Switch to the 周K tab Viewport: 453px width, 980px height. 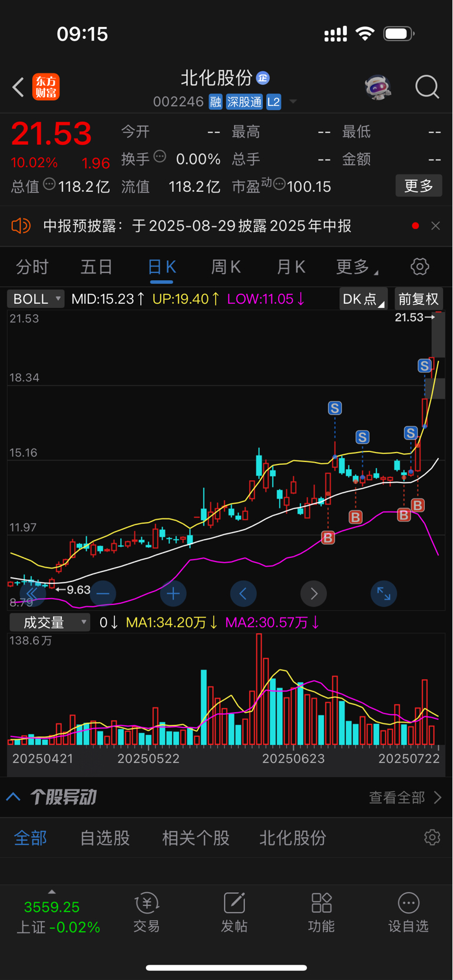[x=226, y=267]
